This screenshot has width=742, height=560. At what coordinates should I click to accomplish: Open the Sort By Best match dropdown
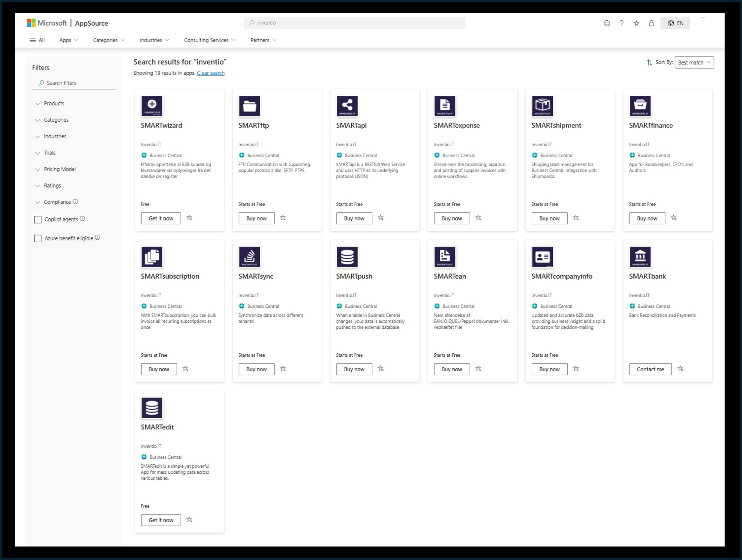(694, 62)
